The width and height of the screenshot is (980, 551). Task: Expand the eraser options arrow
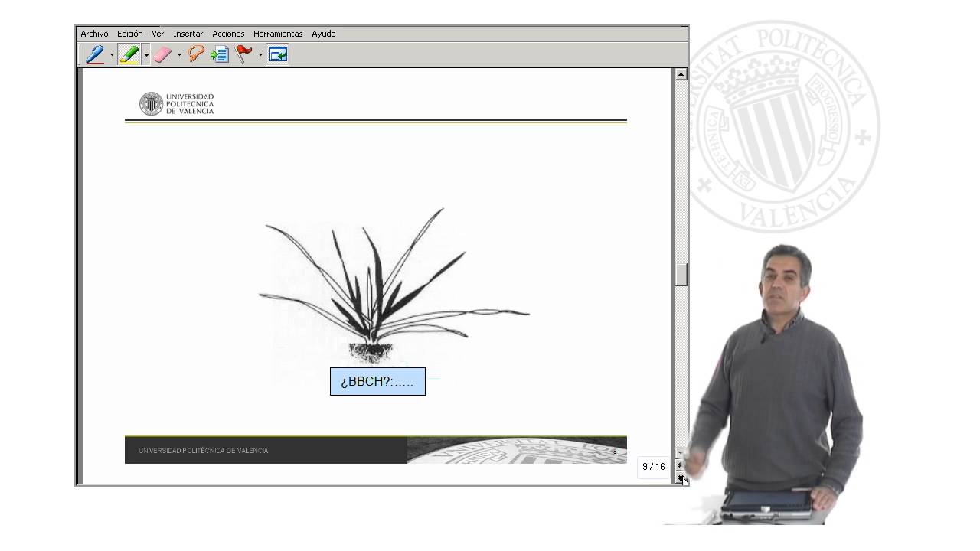[179, 55]
